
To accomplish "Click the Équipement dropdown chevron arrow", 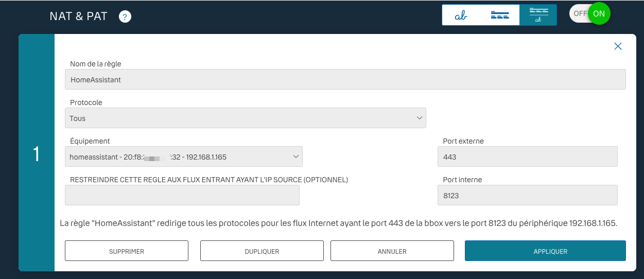I will click(296, 157).
